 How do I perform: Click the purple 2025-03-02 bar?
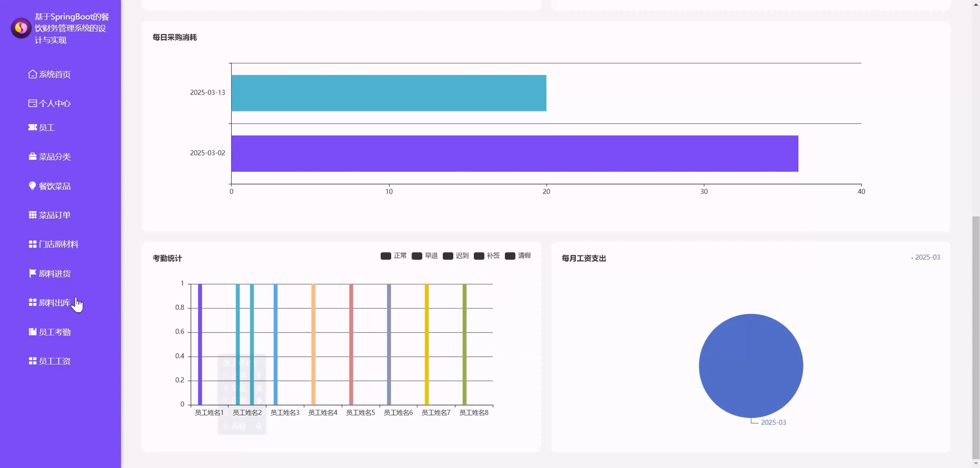coord(514,154)
